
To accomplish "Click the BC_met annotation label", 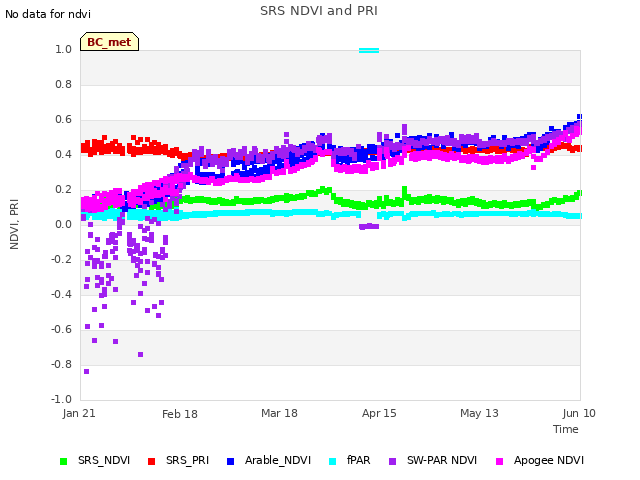I will click(x=109, y=42).
